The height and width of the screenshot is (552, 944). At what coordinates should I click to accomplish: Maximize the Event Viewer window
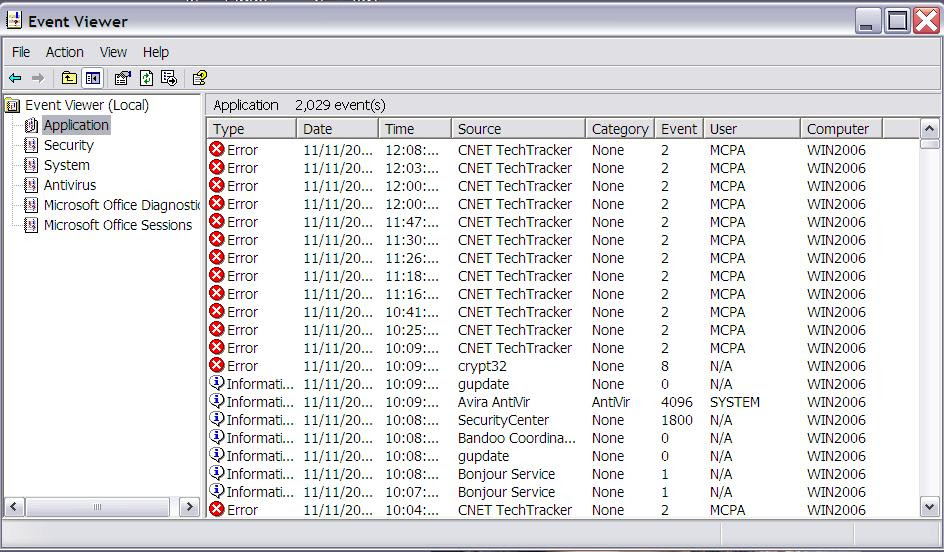(897, 21)
